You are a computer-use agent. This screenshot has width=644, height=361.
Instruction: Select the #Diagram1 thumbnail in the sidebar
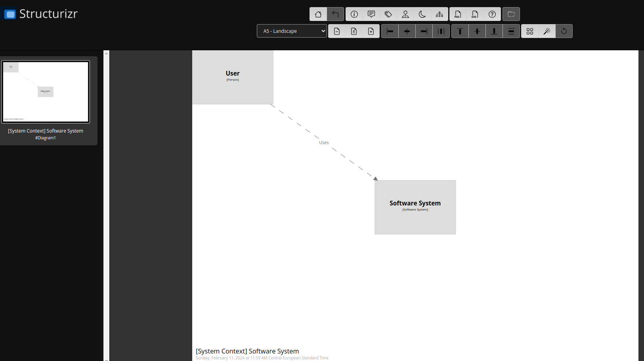point(46,92)
